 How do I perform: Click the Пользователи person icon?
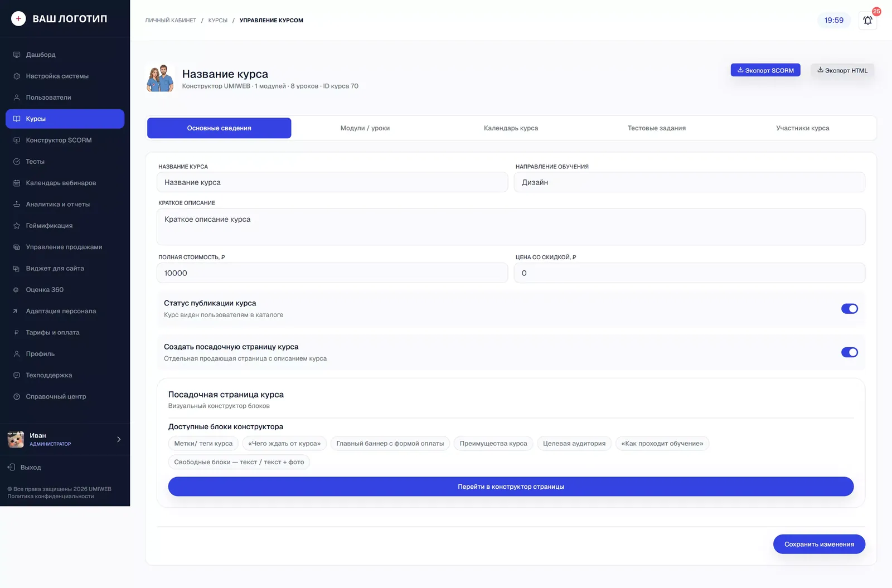click(17, 98)
